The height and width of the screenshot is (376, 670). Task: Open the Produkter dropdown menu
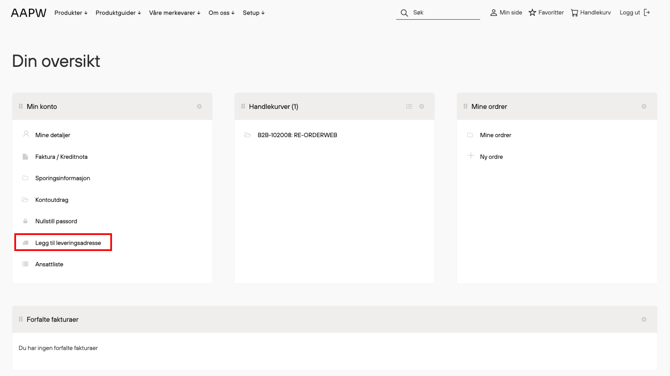(x=71, y=13)
